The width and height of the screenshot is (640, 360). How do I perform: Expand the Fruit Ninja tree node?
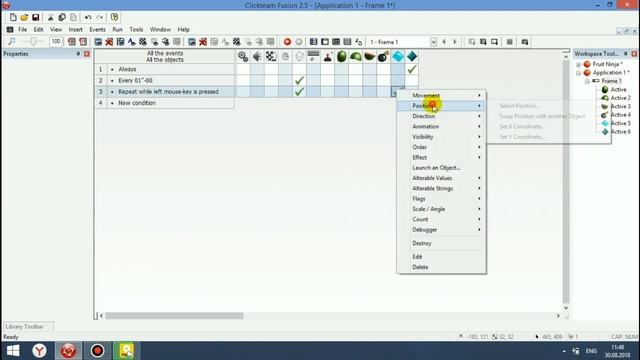click(578, 64)
